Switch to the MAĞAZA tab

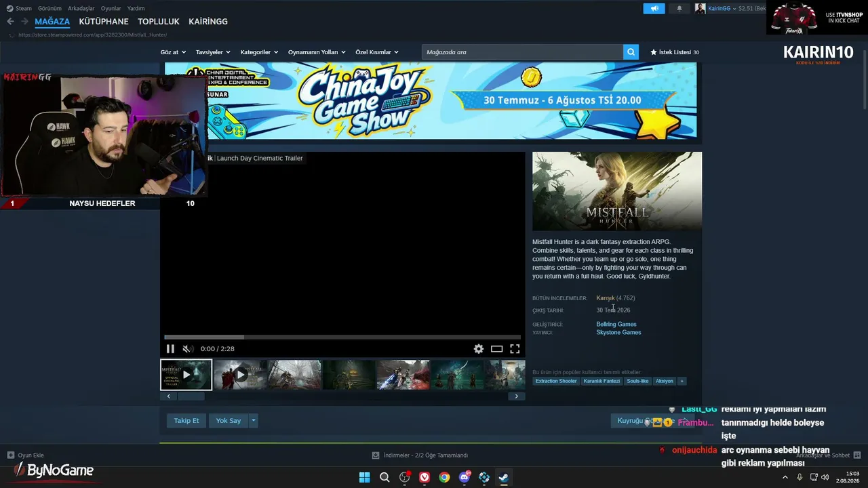[52, 22]
